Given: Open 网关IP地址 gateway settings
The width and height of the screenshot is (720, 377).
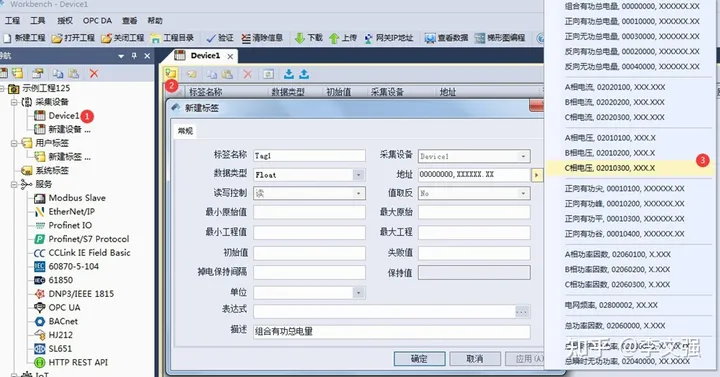Looking at the screenshot, I should click(x=388, y=38).
